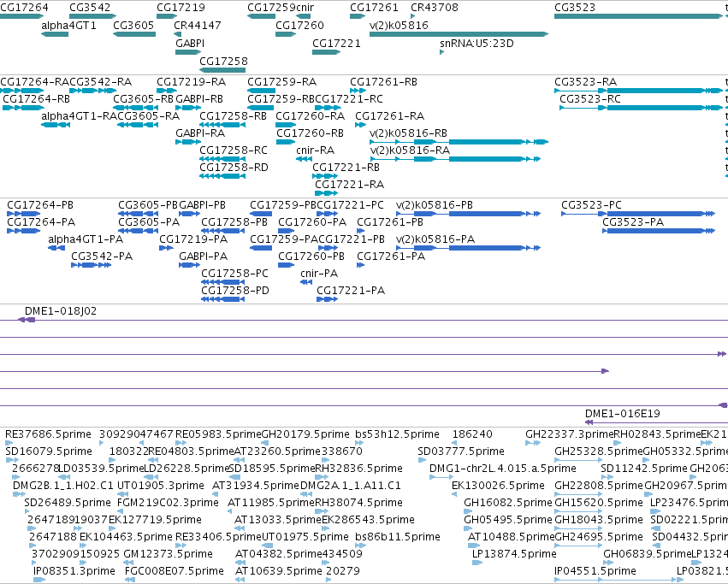Screen dimensions: 728x584
Task: Click the v(2)k05816-PB protein label
Action: coord(435,205)
